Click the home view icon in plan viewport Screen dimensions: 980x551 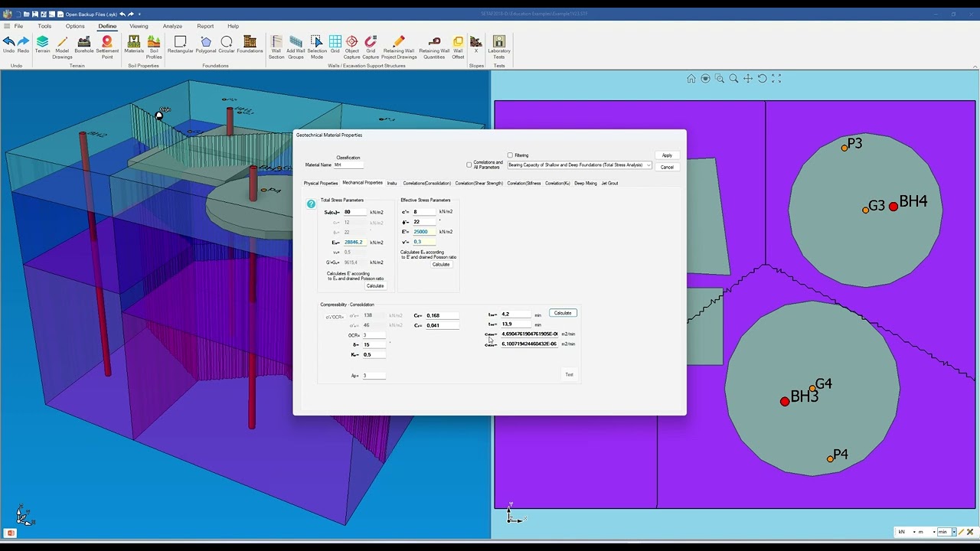(x=691, y=79)
